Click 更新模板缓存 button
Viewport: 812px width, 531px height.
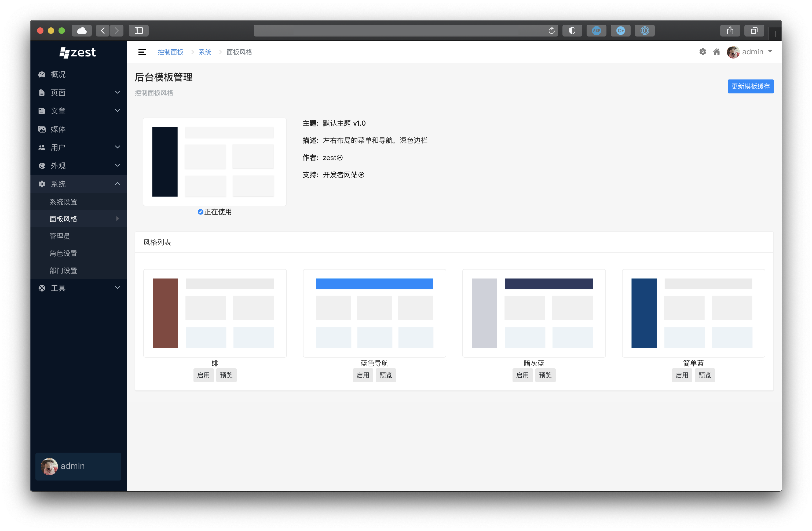tap(750, 86)
